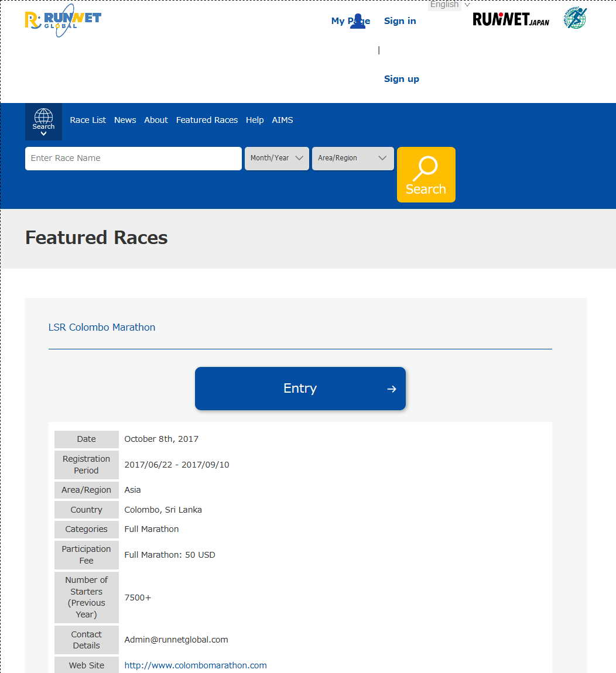The width and height of the screenshot is (616, 673).
Task: Expand the Area/Region dropdown
Action: [353, 159]
